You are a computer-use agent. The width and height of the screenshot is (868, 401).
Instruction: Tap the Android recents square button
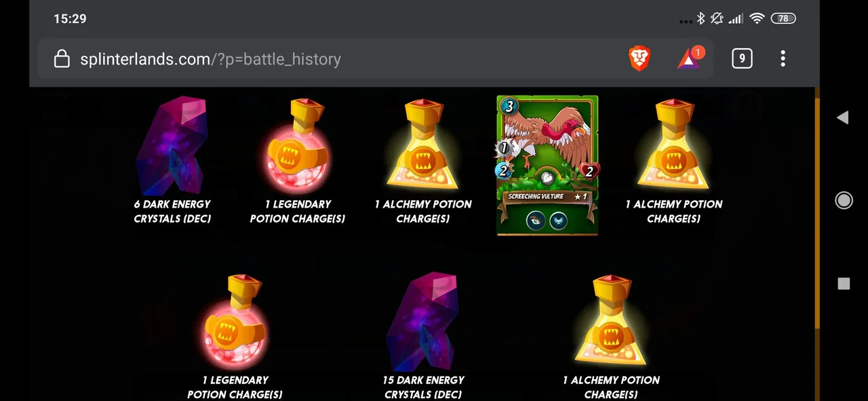coord(844,284)
